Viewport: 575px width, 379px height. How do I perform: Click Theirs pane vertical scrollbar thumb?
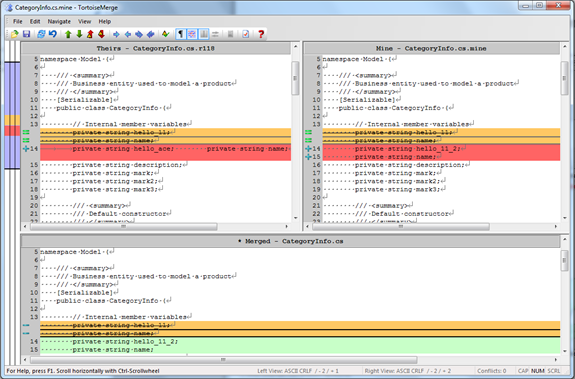(295, 78)
